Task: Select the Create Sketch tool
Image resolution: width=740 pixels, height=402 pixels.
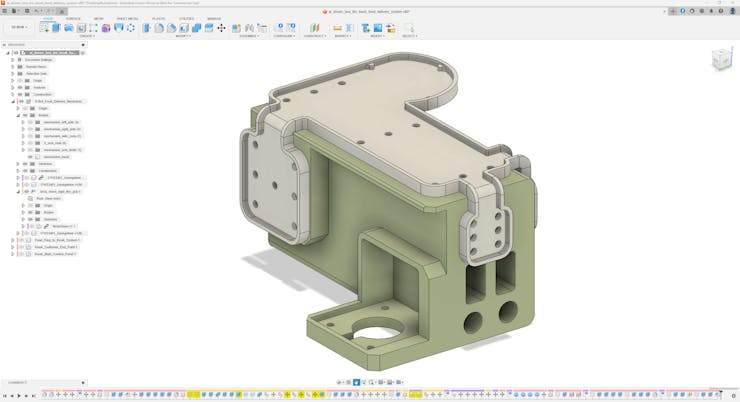Action: tap(44, 28)
